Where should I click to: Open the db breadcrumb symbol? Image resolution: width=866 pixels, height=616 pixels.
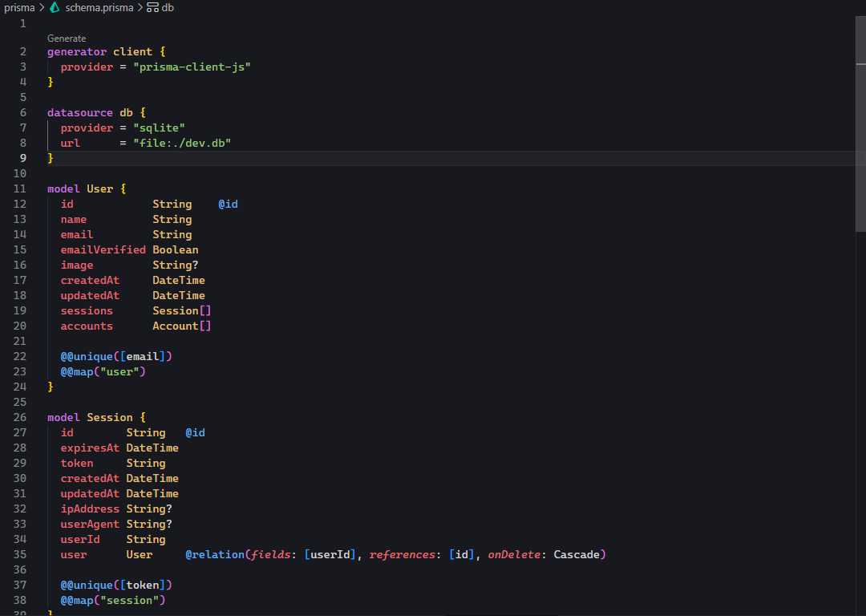pos(168,8)
